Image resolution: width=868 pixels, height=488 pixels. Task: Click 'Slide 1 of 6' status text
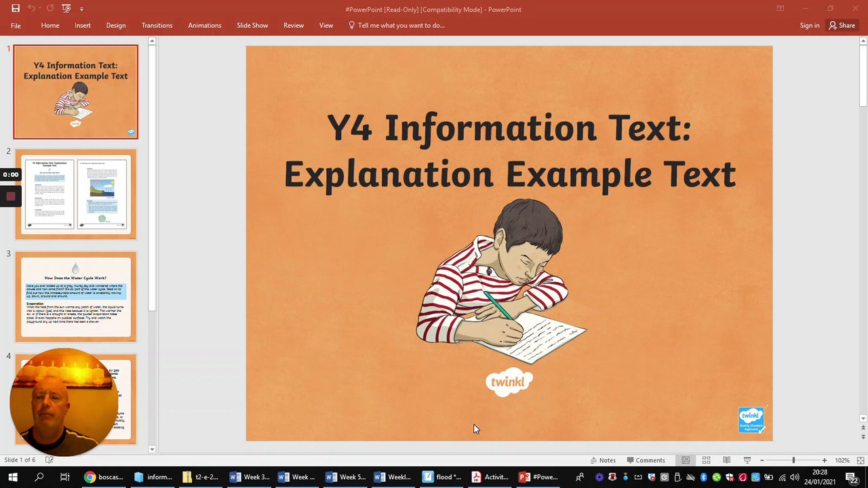tap(20, 460)
